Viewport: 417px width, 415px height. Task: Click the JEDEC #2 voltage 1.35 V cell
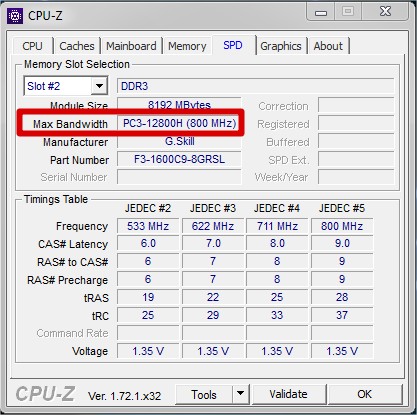point(148,351)
